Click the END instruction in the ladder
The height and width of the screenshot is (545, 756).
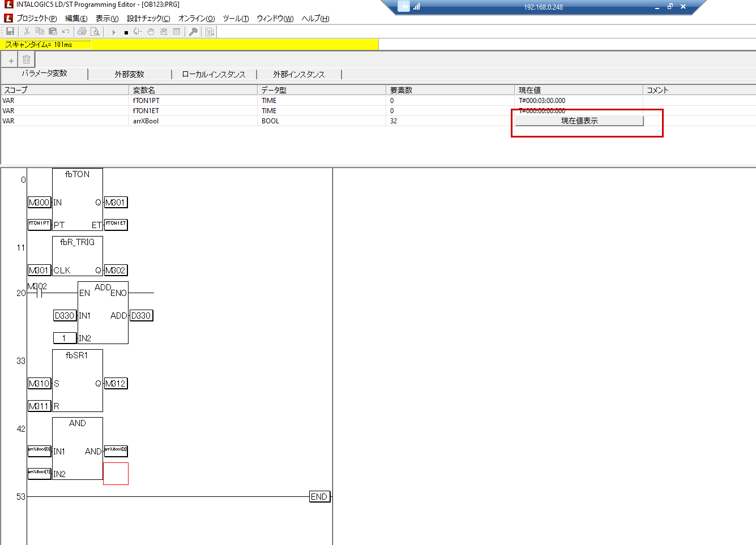pos(319,496)
